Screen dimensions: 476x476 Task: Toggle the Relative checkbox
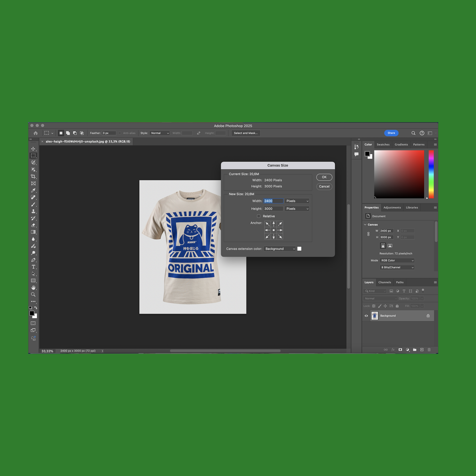tap(259, 216)
